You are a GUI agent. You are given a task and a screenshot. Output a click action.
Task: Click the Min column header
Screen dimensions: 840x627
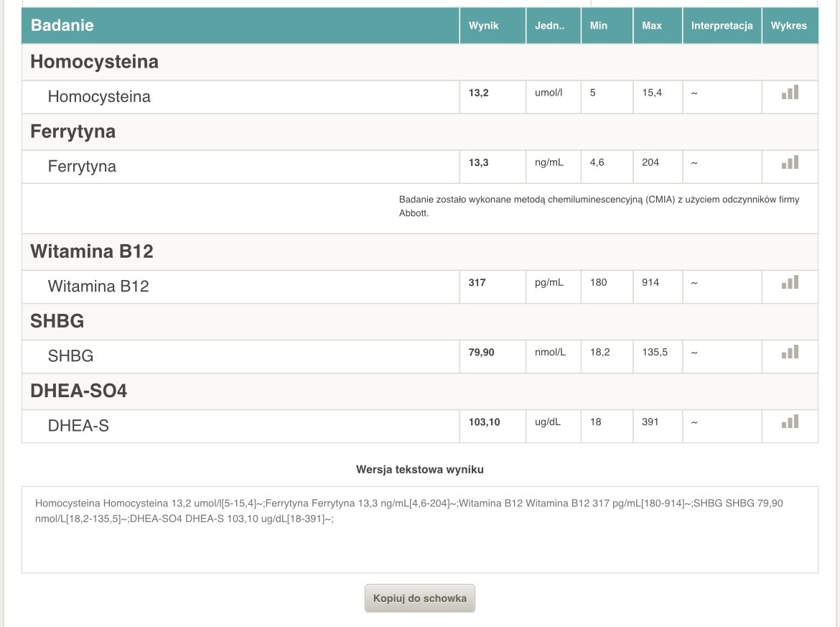(x=598, y=26)
